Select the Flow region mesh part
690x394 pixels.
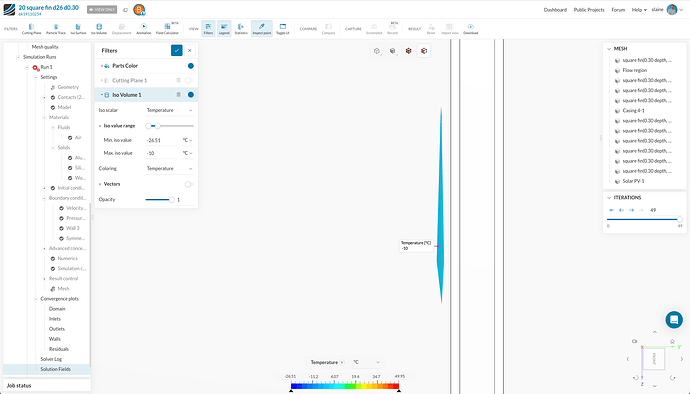pyautogui.click(x=635, y=70)
